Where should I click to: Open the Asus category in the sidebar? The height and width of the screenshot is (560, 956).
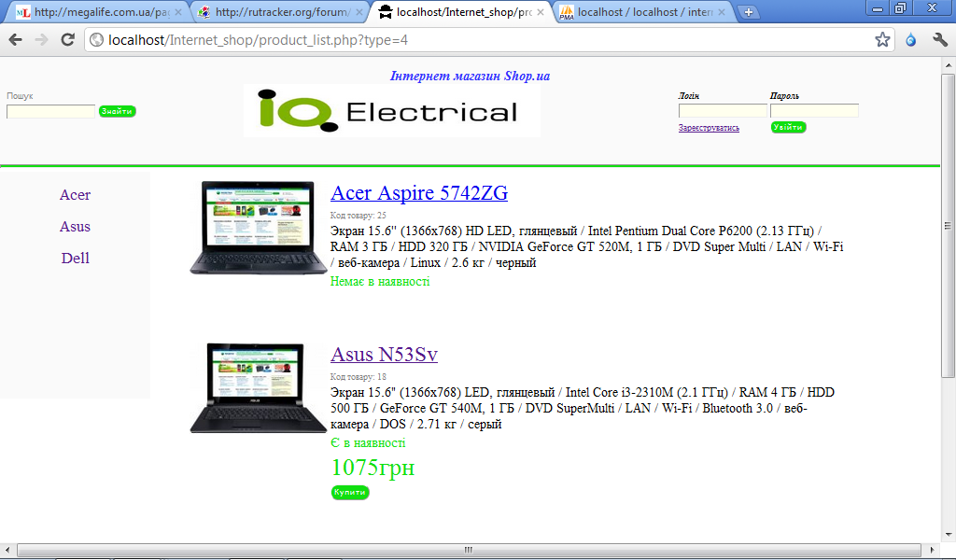pyautogui.click(x=75, y=227)
